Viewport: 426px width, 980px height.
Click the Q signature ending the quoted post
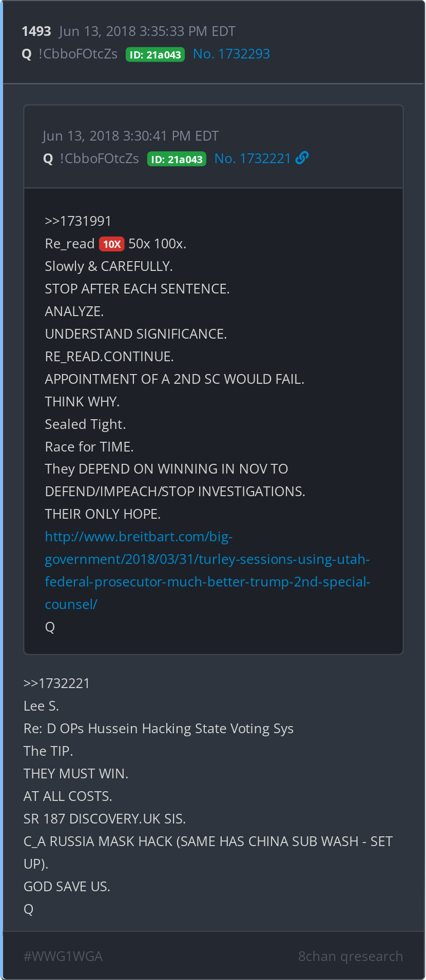click(50, 627)
